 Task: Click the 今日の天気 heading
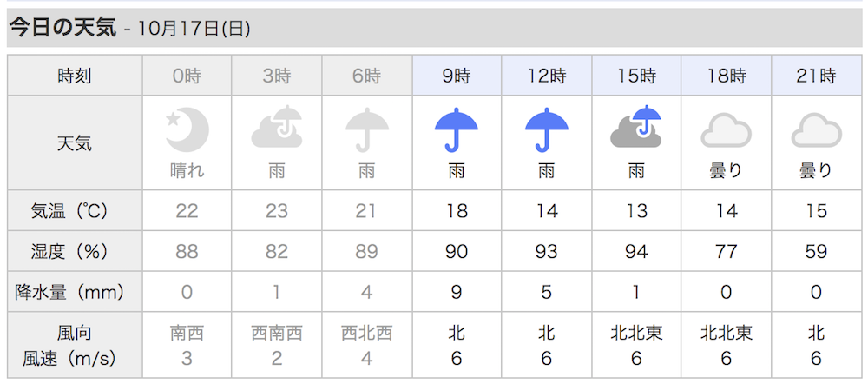click(63, 27)
